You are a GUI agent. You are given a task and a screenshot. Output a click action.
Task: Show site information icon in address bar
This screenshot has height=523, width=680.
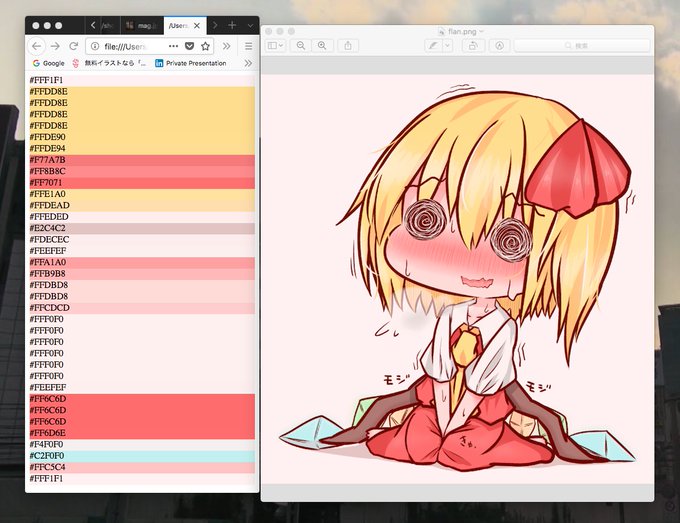pyautogui.click(x=95, y=46)
